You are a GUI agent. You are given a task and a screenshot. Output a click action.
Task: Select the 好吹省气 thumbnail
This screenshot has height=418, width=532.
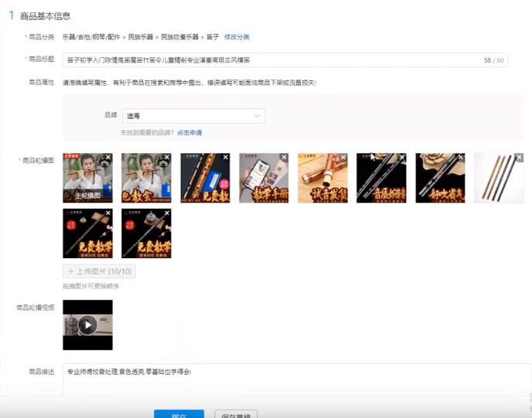pyautogui.click(x=440, y=178)
